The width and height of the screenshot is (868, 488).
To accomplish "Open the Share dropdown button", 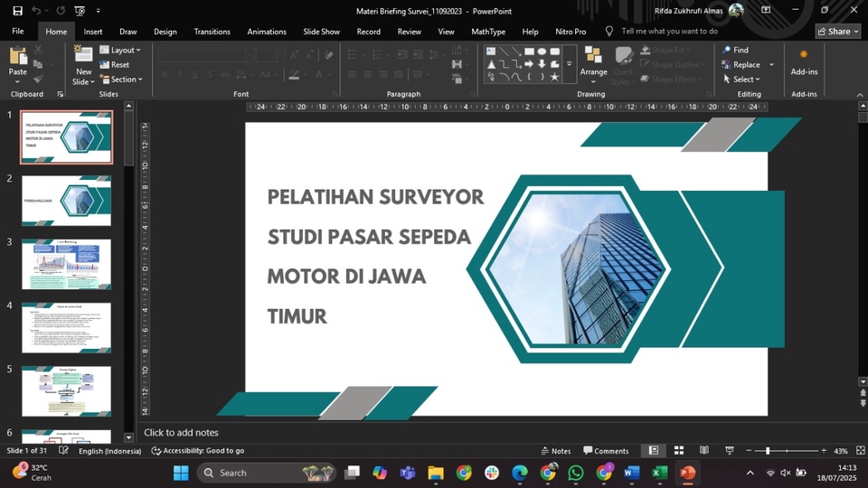I will (838, 31).
